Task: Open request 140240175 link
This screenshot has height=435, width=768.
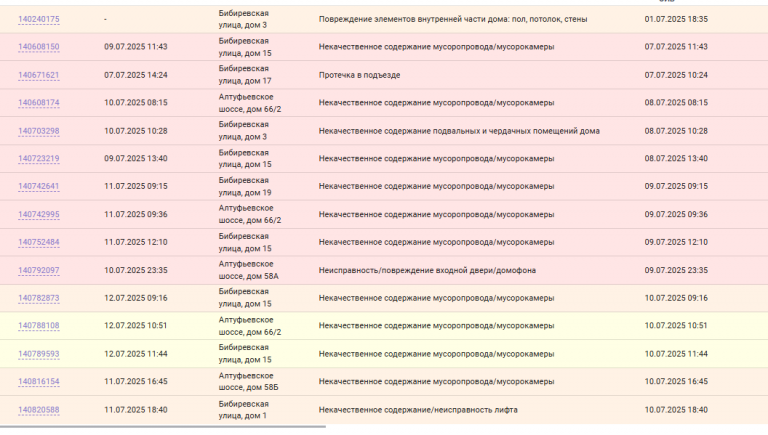Action: pos(39,20)
